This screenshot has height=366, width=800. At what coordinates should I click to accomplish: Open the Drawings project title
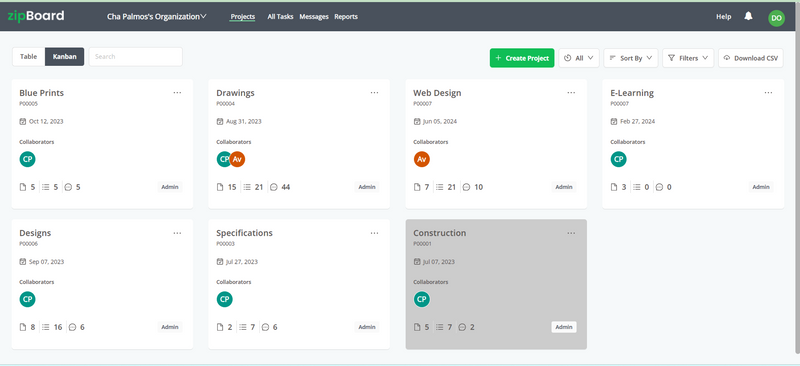pos(235,93)
